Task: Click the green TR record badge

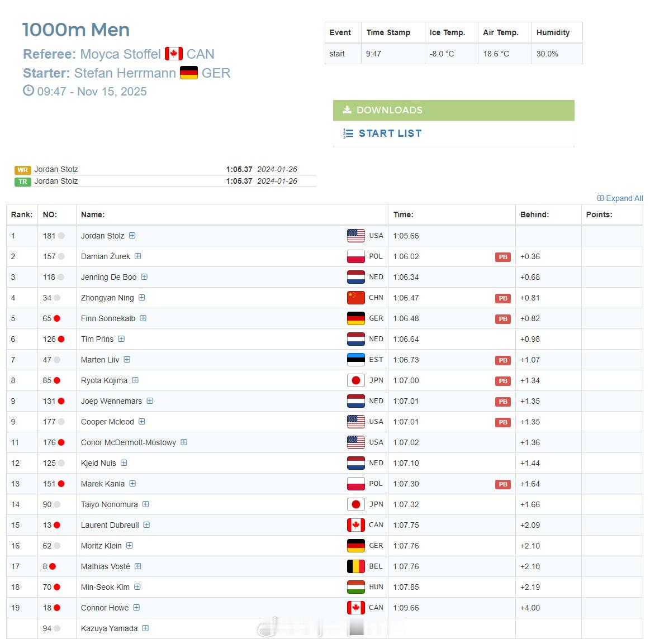Action: point(23,182)
